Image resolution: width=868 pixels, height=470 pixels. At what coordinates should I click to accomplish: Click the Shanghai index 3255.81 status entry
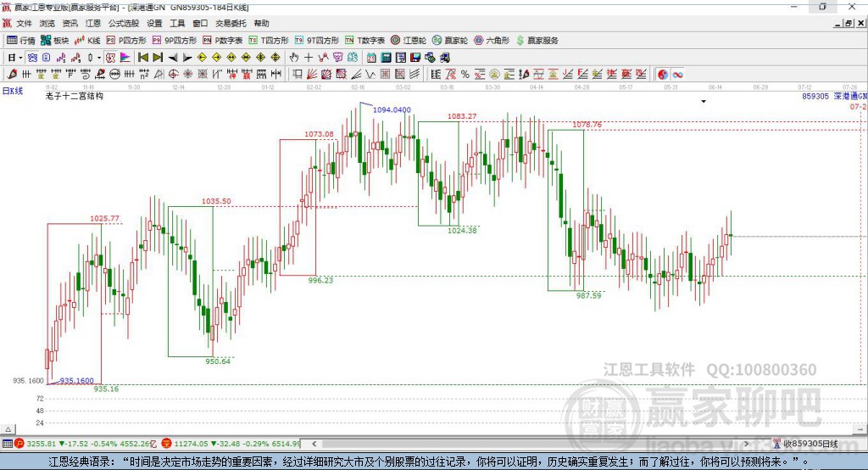(x=84, y=444)
